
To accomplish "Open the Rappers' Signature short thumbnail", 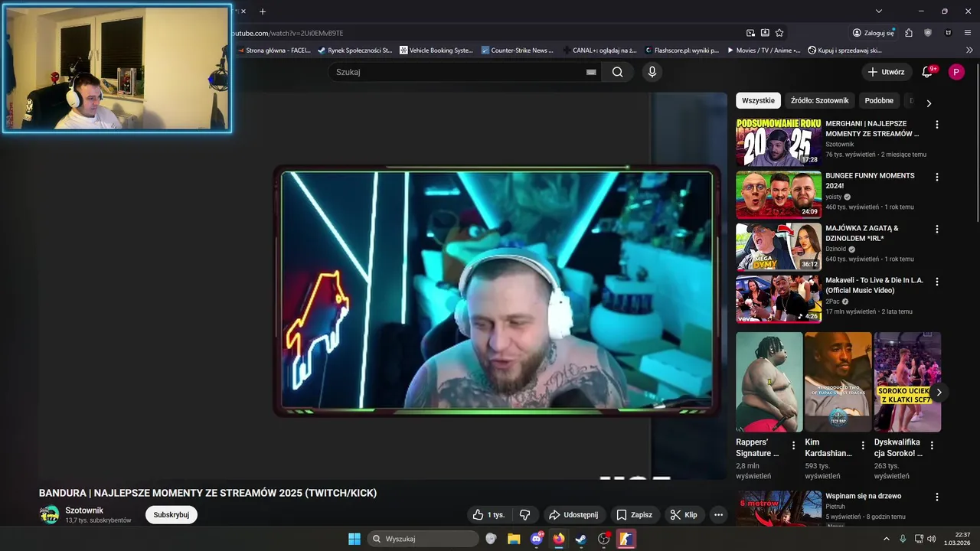I will (769, 382).
